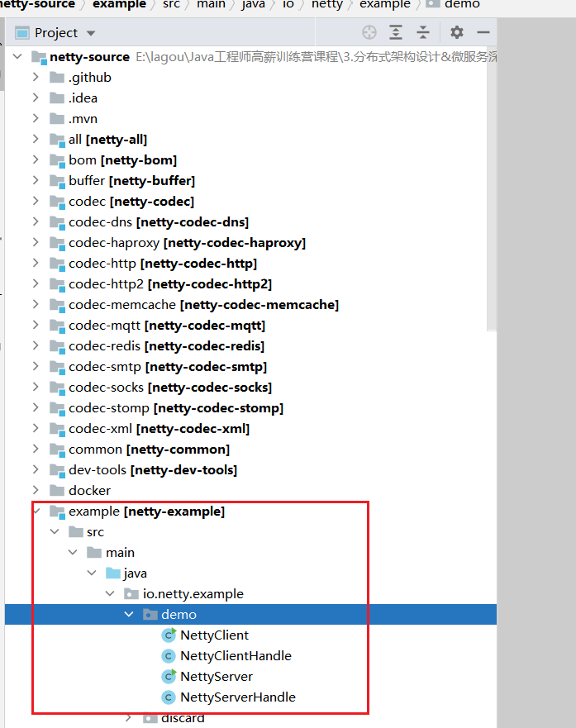Click the dev-tools module folder icon
The image size is (576, 728).
[57, 470]
